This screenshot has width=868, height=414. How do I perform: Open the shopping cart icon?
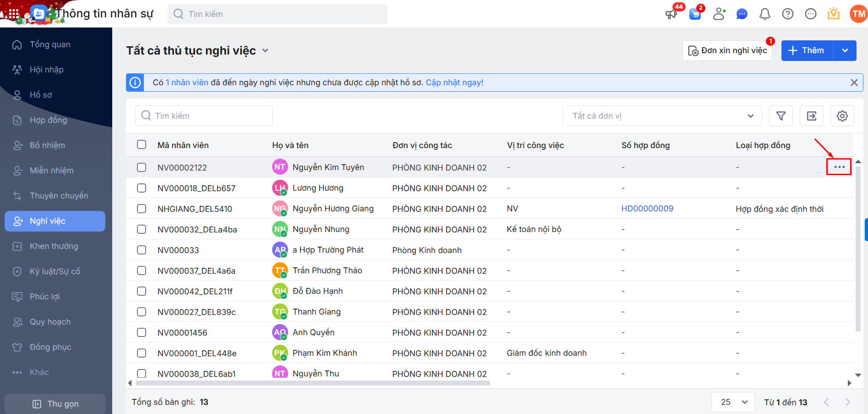(x=695, y=14)
